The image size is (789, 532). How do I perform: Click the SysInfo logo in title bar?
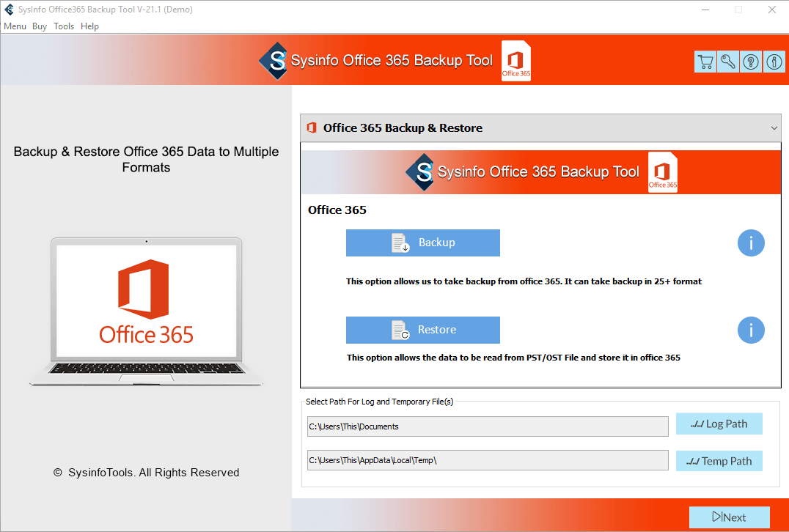9,10
